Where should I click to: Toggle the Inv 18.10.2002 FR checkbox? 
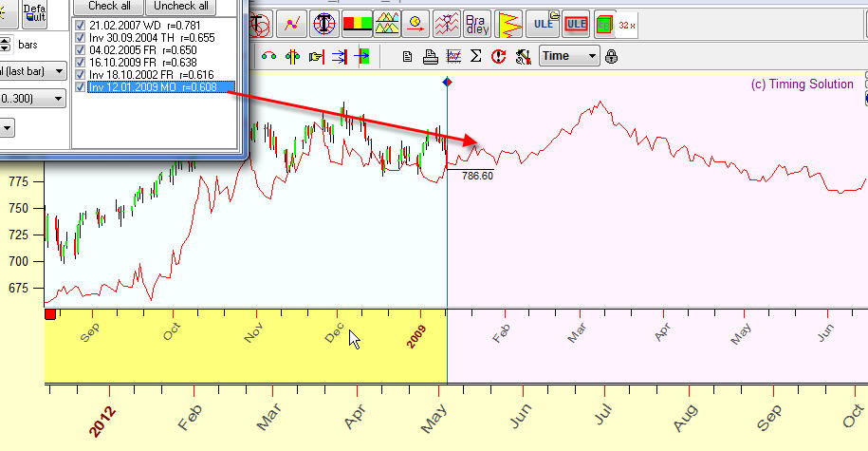81,74
